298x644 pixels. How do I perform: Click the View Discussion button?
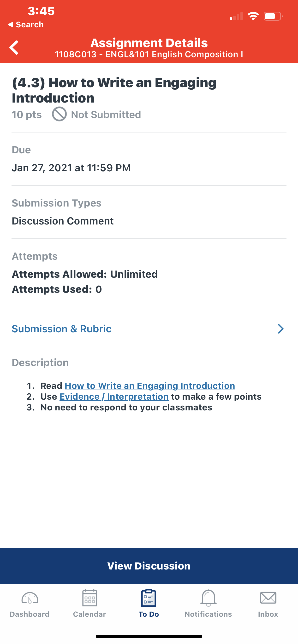point(149,566)
